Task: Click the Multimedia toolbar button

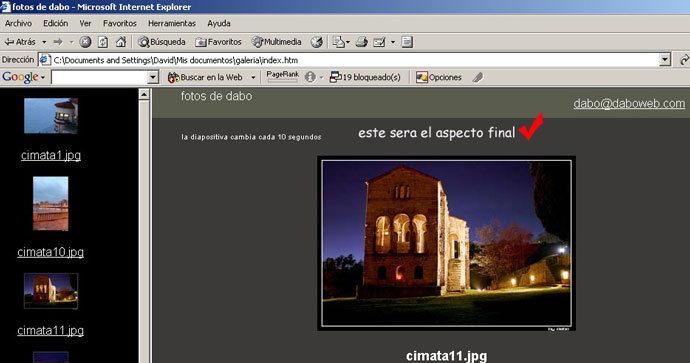Action: [276, 42]
